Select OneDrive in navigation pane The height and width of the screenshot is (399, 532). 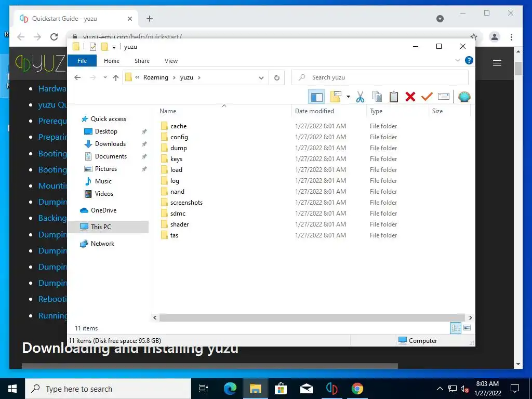point(103,210)
